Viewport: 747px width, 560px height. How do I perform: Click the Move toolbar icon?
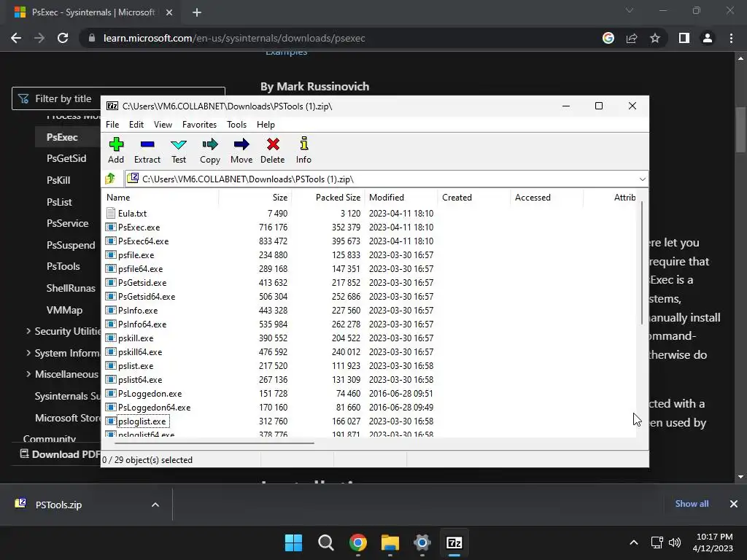(241, 144)
